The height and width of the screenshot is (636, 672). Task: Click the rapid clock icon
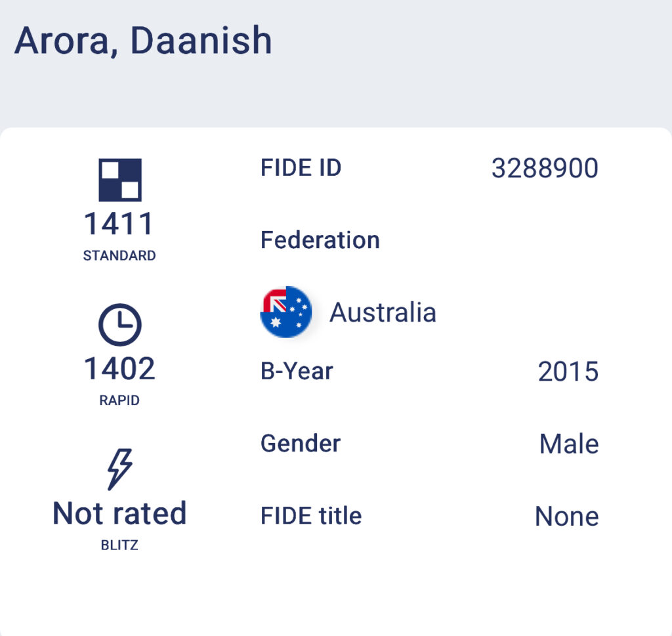[x=119, y=325]
